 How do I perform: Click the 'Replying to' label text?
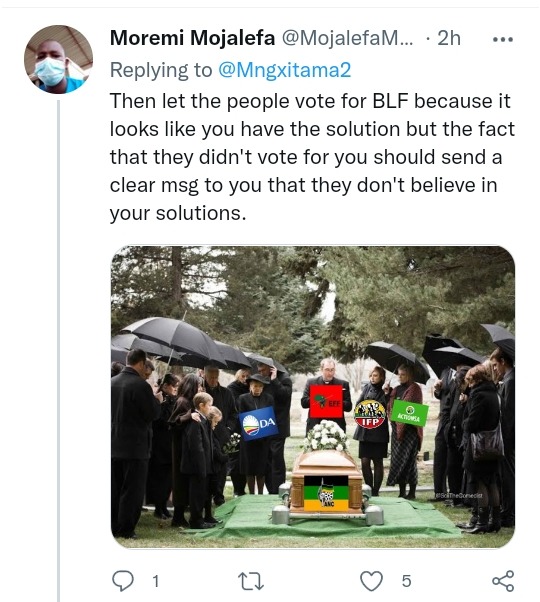coord(161,70)
